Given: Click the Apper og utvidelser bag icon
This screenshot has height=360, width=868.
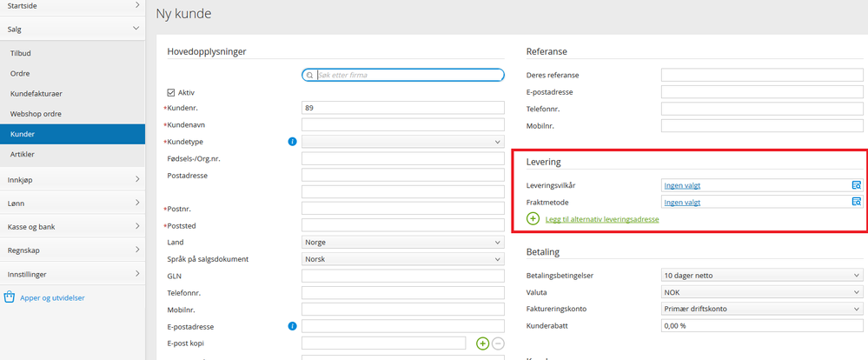Looking at the screenshot, I should pyautogui.click(x=10, y=297).
